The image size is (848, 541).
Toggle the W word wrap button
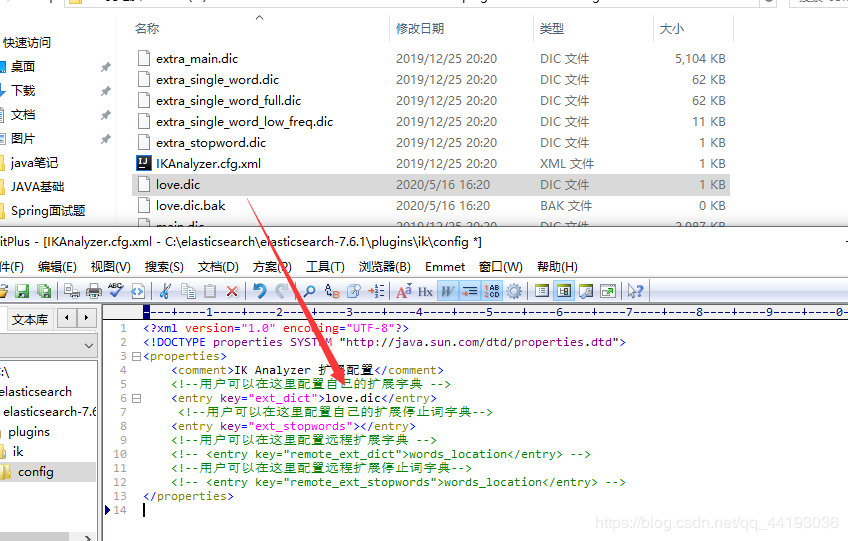click(x=447, y=291)
